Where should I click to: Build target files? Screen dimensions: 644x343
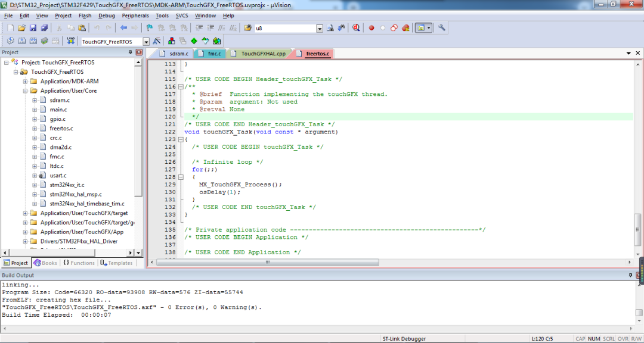(x=22, y=41)
